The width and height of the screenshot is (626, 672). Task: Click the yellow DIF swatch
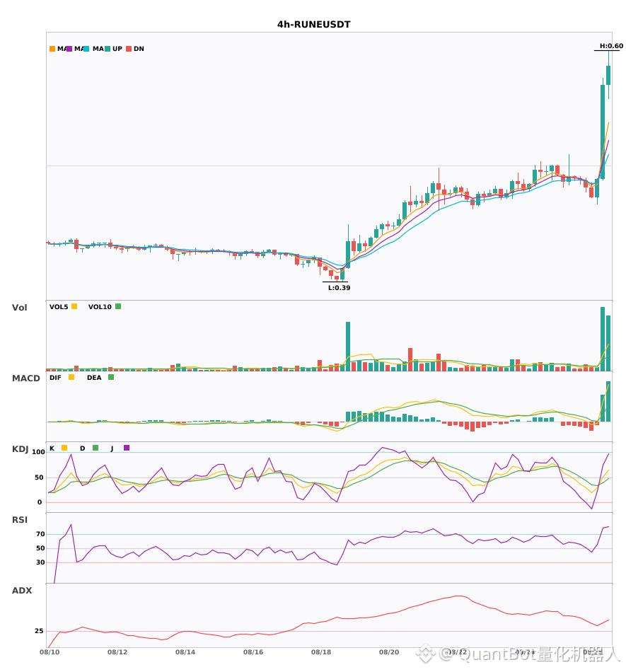coord(71,377)
